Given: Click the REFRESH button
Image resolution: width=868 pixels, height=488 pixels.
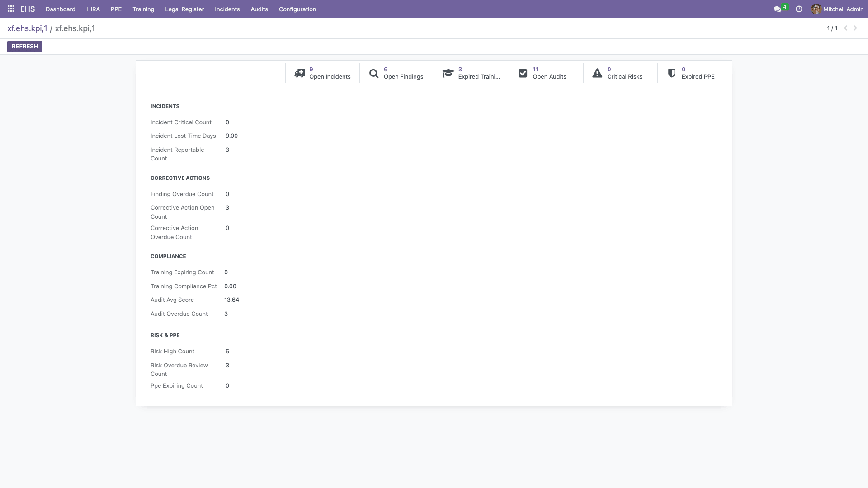Looking at the screenshot, I should (24, 46).
